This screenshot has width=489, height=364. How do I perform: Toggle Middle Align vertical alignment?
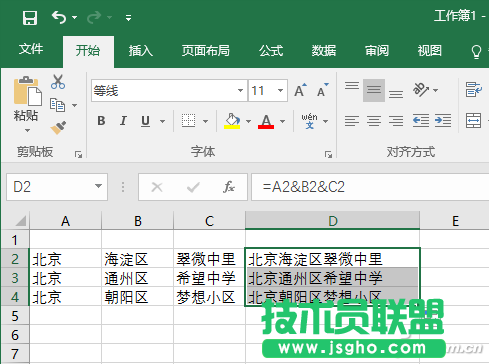[x=374, y=90]
